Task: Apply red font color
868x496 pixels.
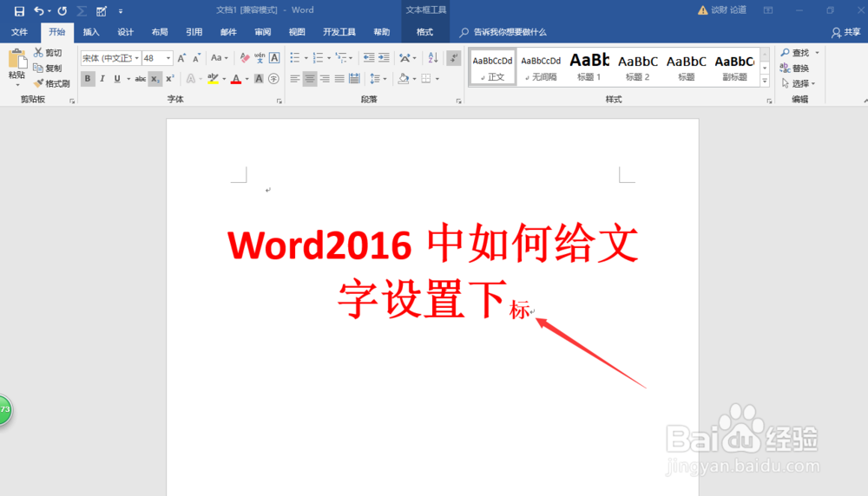Action: pos(236,79)
